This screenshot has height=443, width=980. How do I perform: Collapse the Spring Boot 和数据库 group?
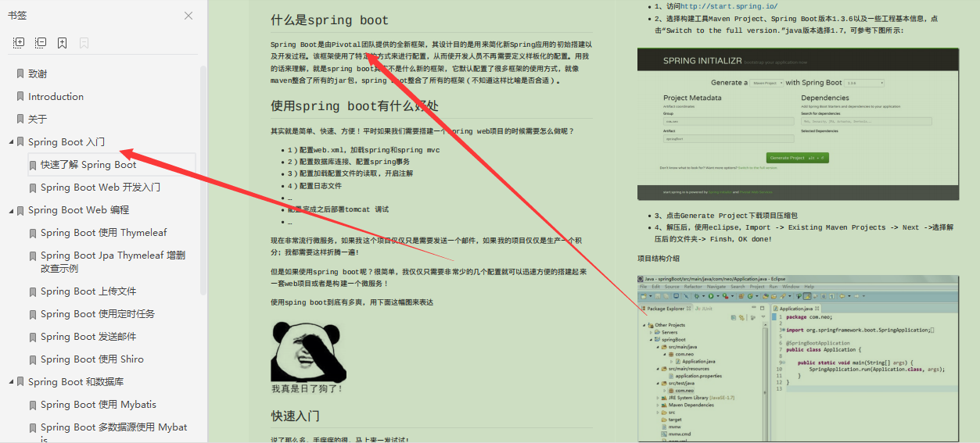coord(11,382)
